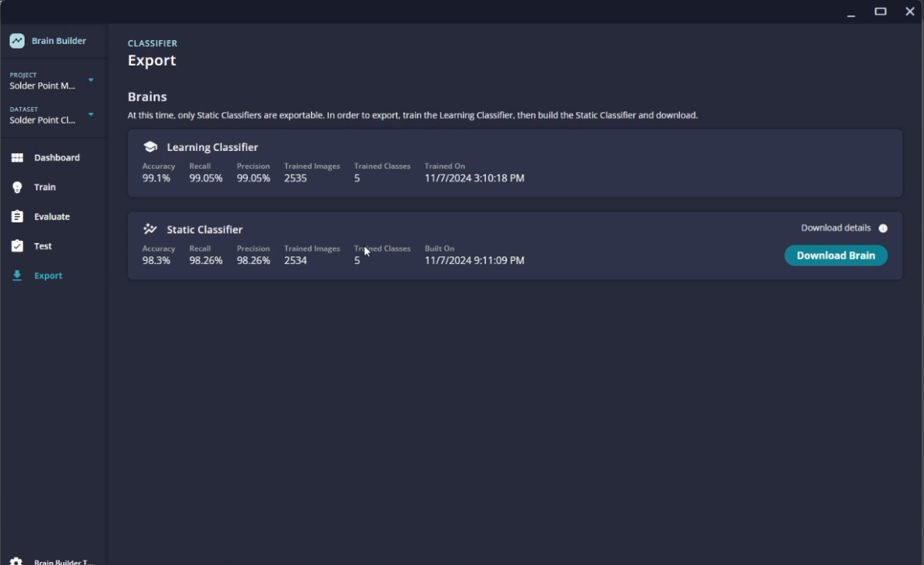The width and height of the screenshot is (924, 565).
Task: Click the Download details info icon
Action: (x=883, y=228)
